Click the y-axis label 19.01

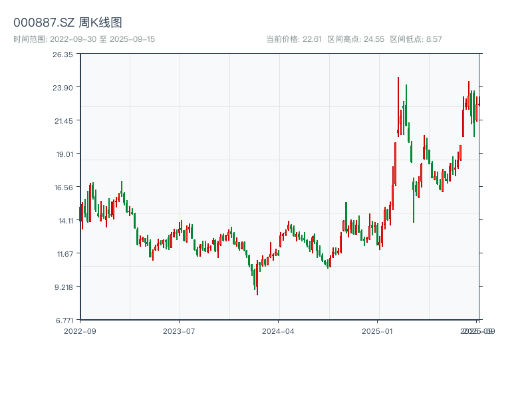tap(65, 154)
